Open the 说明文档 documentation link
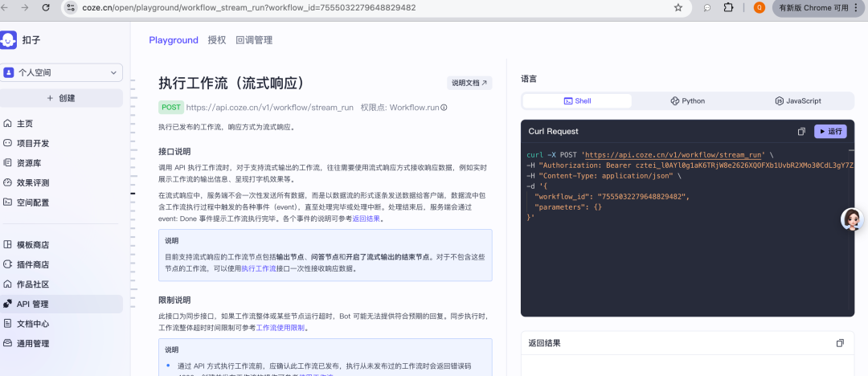Viewport: 868px width, 376px height. coord(469,83)
